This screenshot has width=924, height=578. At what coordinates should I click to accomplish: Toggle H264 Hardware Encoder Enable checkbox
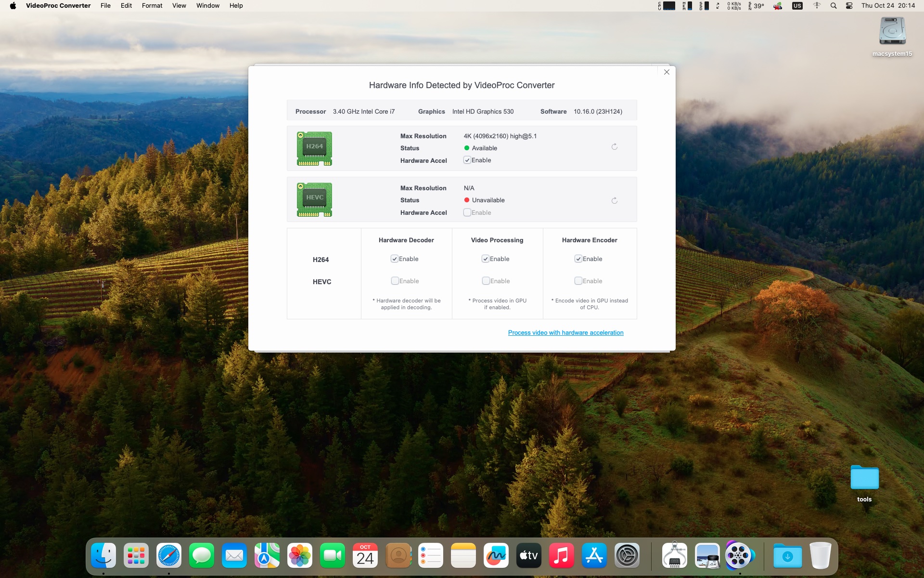[578, 259]
